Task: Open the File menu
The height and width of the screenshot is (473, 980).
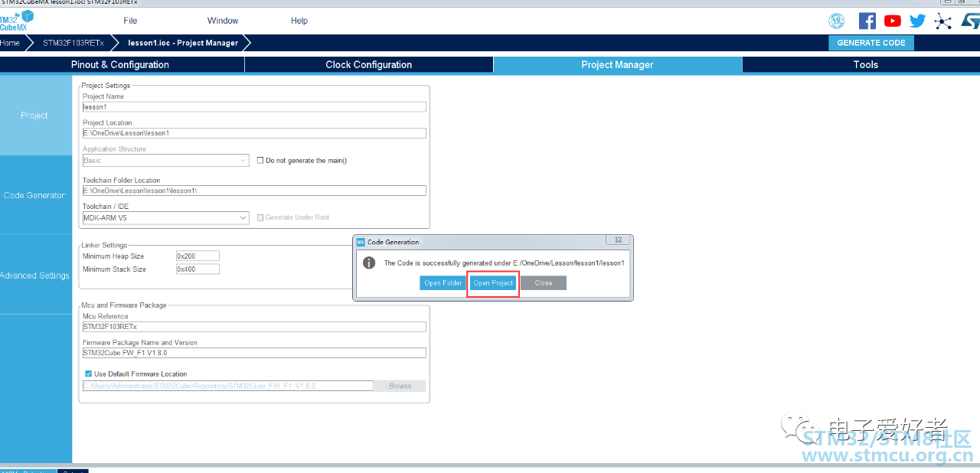Action: [x=130, y=21]
